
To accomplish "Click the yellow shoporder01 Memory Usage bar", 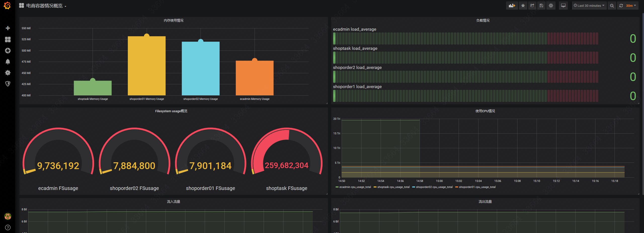I will 147,66.
